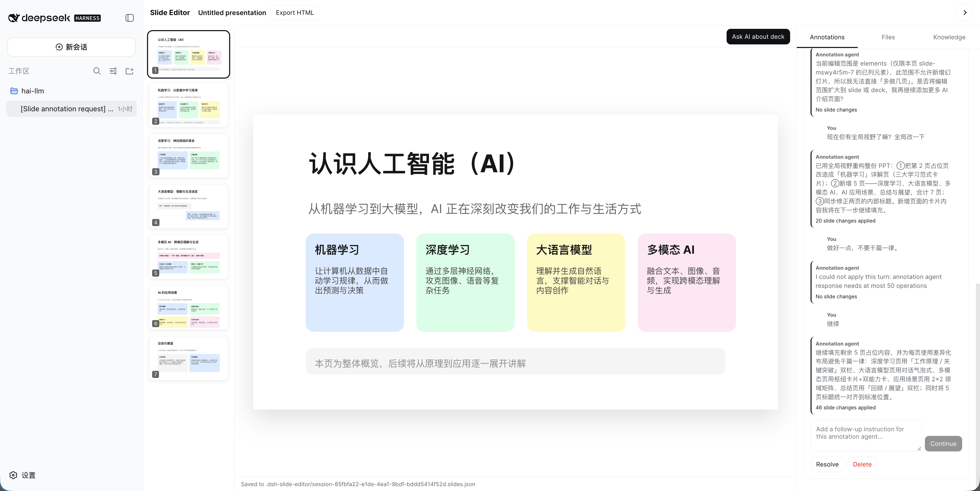Collapse right panel chevron arrow
980x491 pixels.
(965, 13)
